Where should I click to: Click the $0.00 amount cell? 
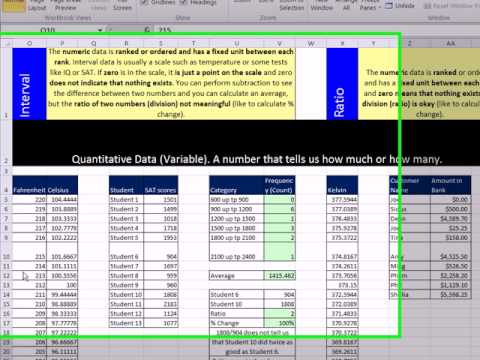tap(451, 200)
